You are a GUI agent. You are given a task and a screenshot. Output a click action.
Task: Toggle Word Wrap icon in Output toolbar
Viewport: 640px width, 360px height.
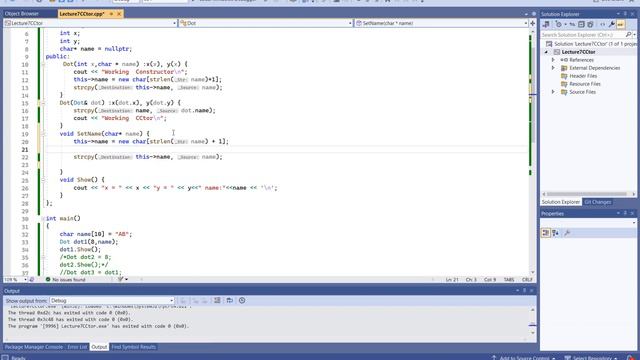coord(230,300)
